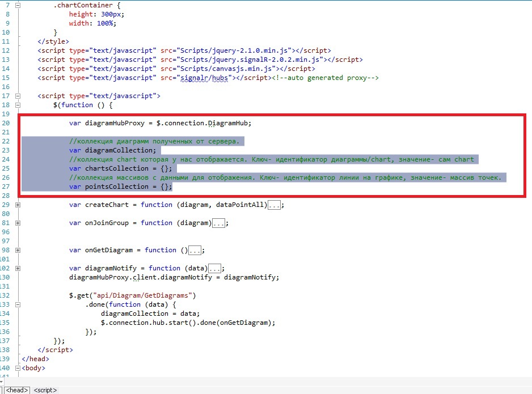Click the diagramCollection variable on line 23
Screen dimensions: 532x394
click(x=119, y=150)
